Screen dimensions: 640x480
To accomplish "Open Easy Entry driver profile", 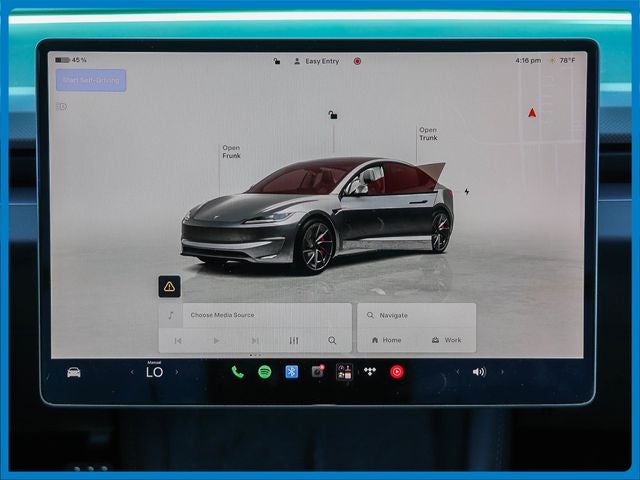I will (317, 61).
